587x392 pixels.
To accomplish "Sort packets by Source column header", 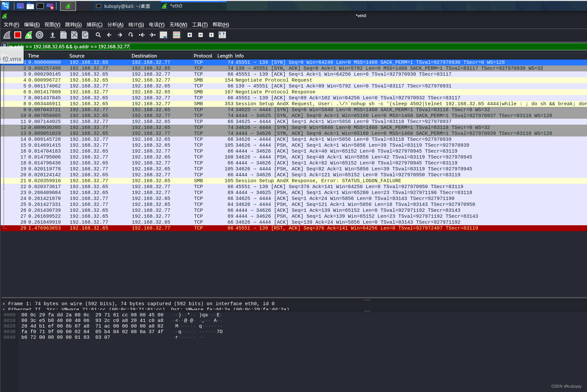I will coord(99,56).
